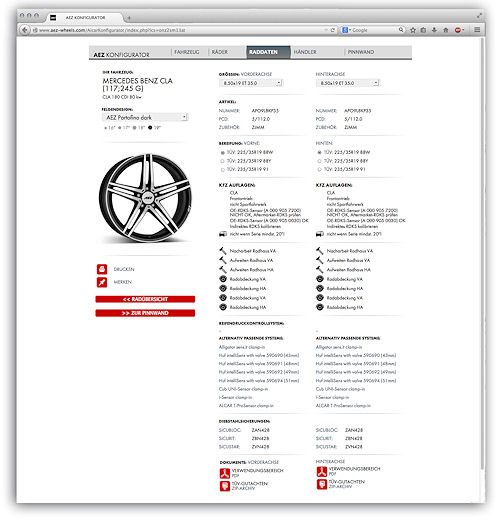
Task: Open Vorderachse ALCAR T-ProSensor clamp-in link
Action: coord(246,406)
